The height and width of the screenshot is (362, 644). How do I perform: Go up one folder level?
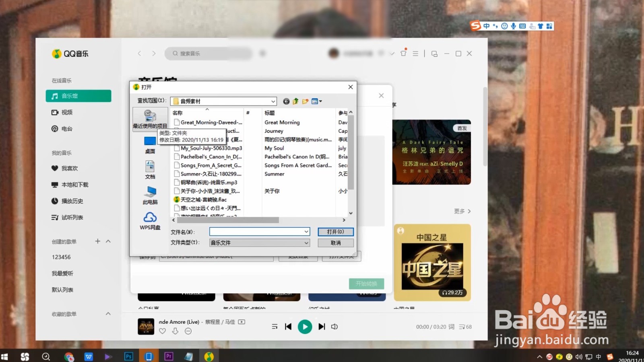(x=295, y=101)
